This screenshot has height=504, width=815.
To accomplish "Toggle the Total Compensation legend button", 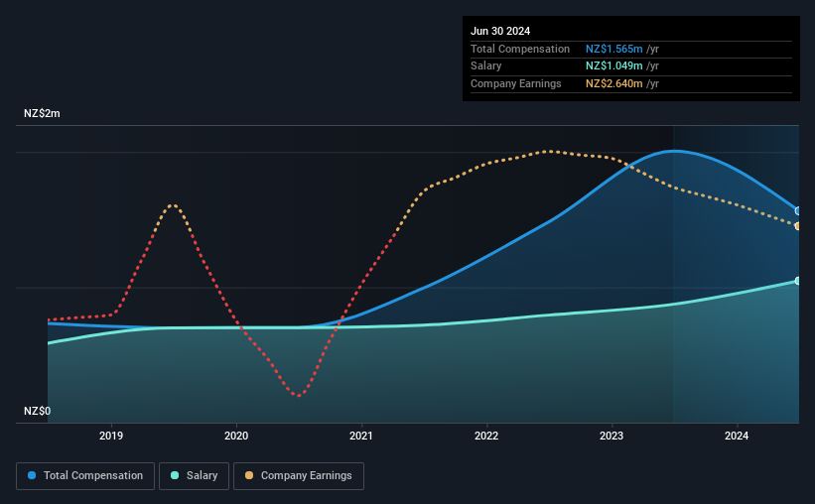I will (85, 476).
